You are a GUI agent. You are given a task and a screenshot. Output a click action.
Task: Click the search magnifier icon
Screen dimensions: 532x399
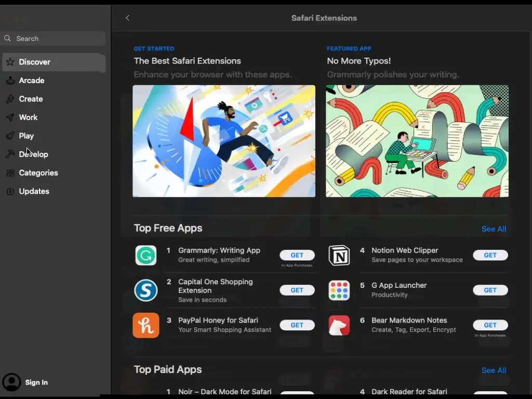(x=7, y=38)
